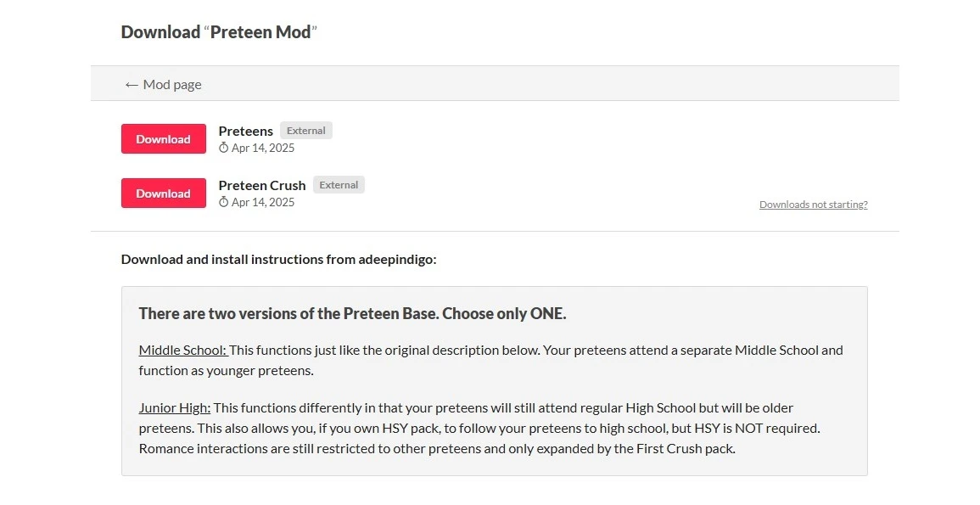Image resolution: width=980 pixels, height=505 pixels.
Task: Click the Download button for Preteens
Action: click(x=163, y=139)
